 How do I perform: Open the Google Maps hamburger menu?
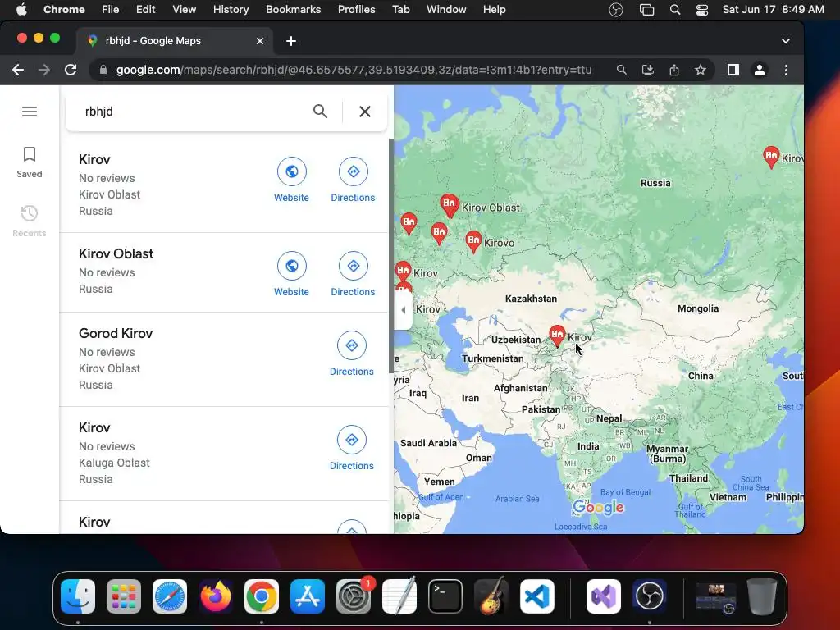pyautogui.click(x=30, y=112)
